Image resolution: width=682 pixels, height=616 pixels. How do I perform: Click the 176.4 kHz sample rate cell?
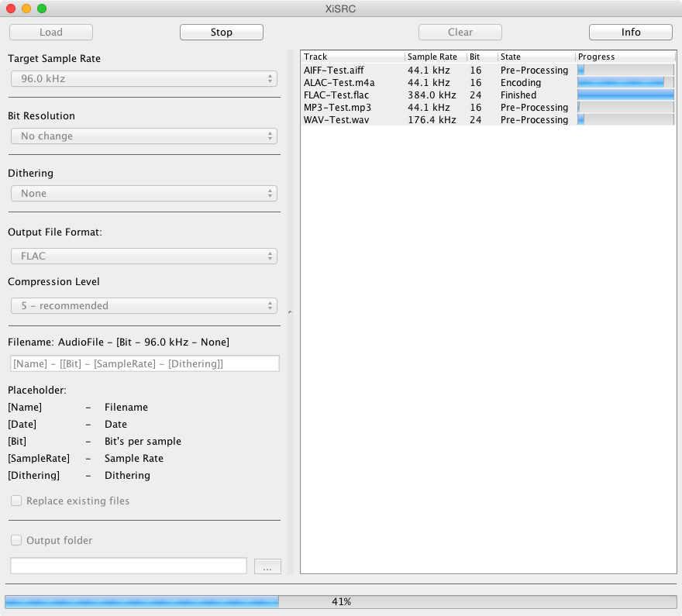coord(432,119)
